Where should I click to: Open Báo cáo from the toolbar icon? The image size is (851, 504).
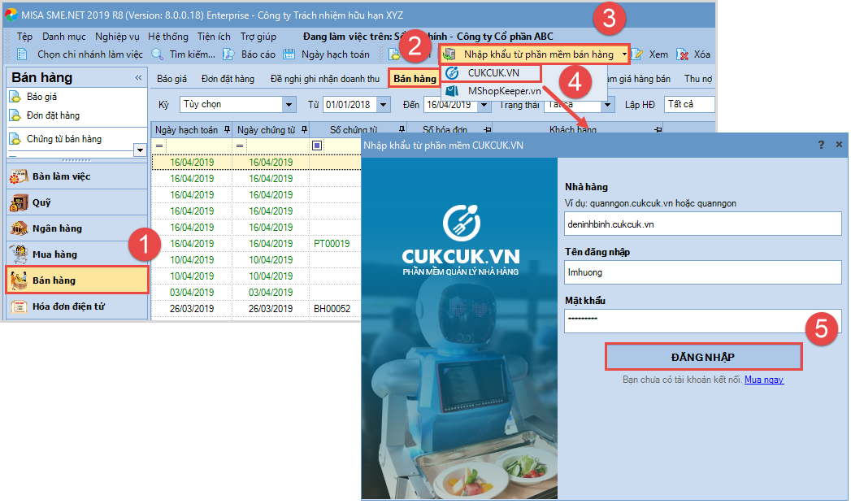click(x=229, y=54)
